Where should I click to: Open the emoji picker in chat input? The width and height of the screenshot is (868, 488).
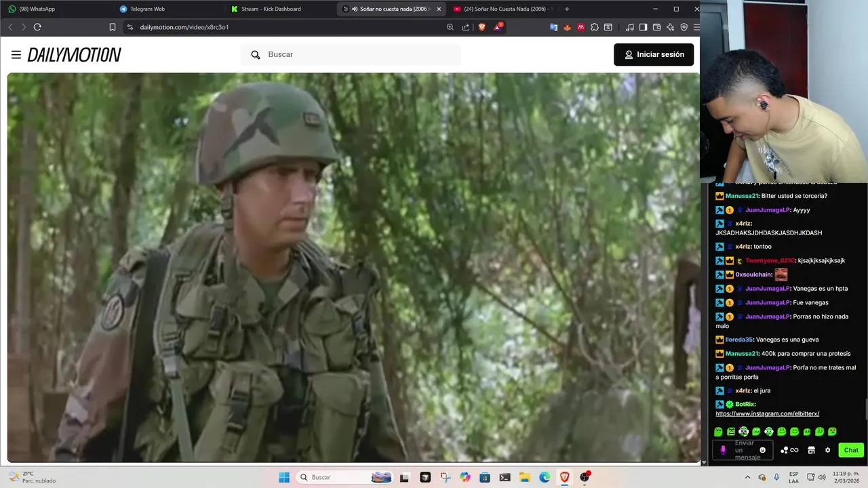(x=763, y=450)
